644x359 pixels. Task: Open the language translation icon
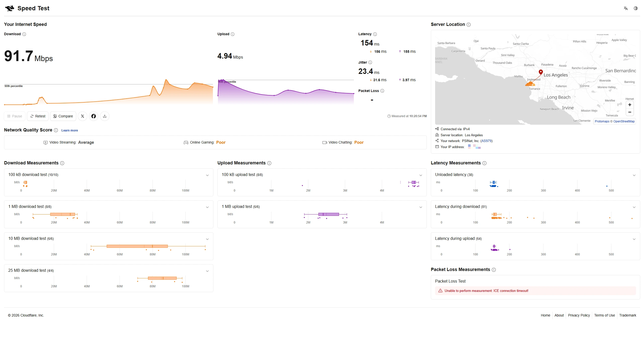(626, 8)
